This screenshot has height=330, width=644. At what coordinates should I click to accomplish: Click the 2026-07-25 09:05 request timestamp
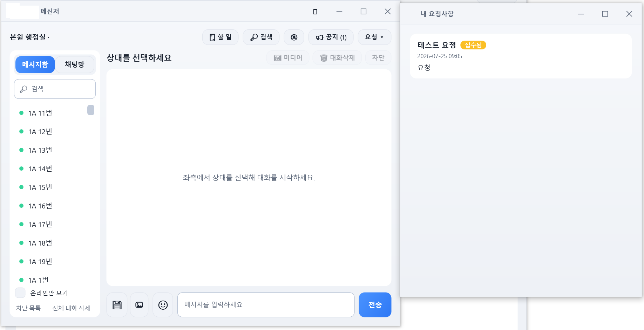pyautogui.click(x=440, y=56)
